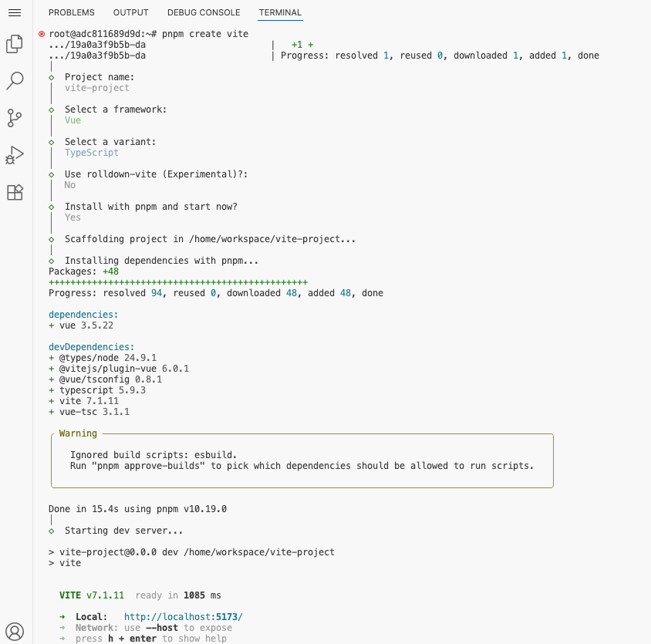Click 'Ignored build scripts: esbuild.' text
This screenshot has height=644, width=651.
[153, 455]
